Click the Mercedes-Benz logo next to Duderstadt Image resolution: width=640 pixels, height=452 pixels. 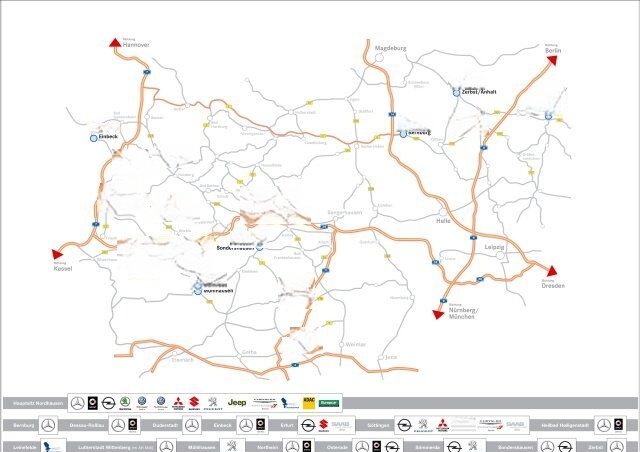(191, 425)
